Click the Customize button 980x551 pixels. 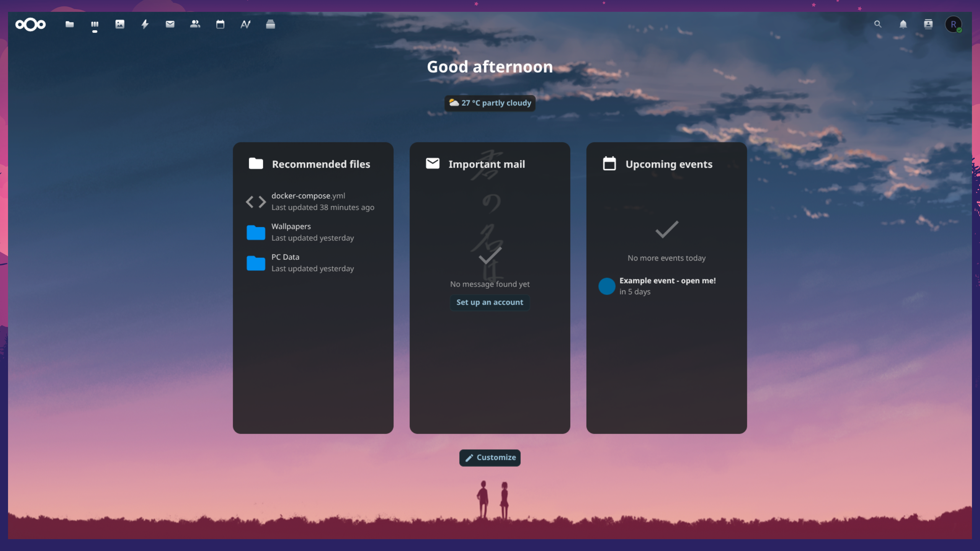click(490, 458)
